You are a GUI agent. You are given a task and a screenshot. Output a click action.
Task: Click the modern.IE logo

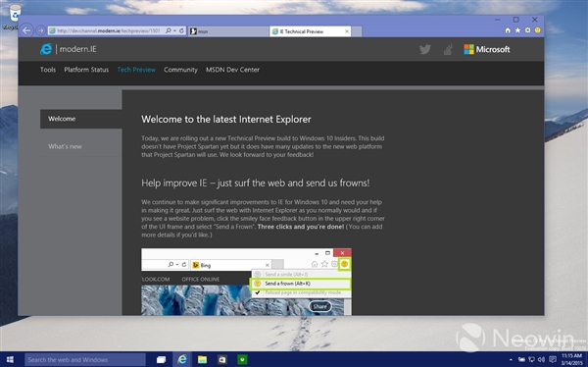[69, 49]
